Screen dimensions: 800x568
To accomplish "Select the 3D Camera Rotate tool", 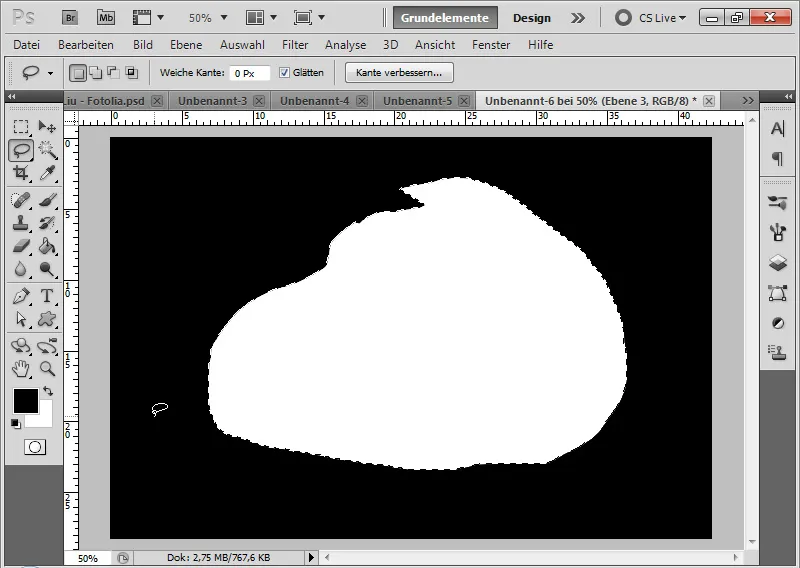I will 47,347.
